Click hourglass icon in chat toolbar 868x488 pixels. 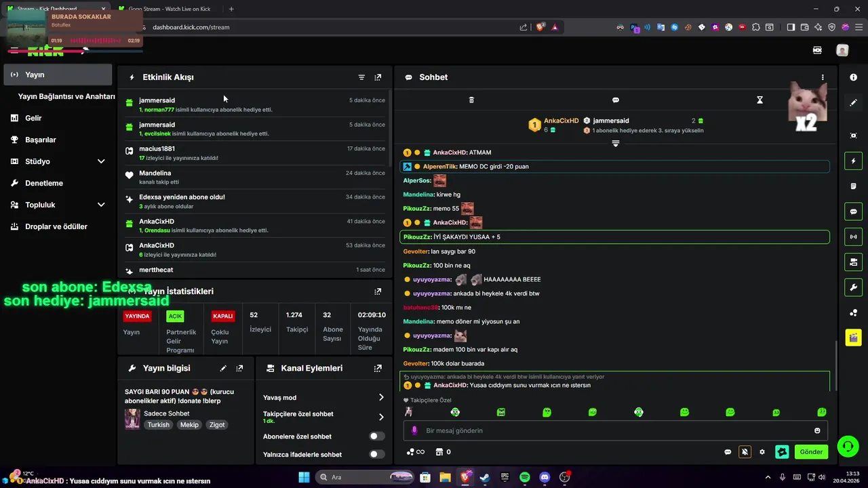click(x=759, y=100)
